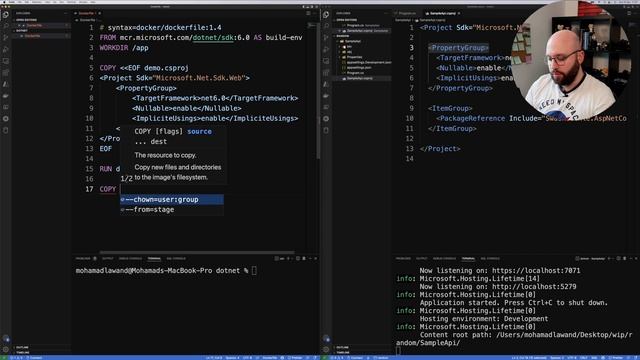Click '</Project>' on line 13 in csproj
640x360 pixels.
(x=440, y=149)
